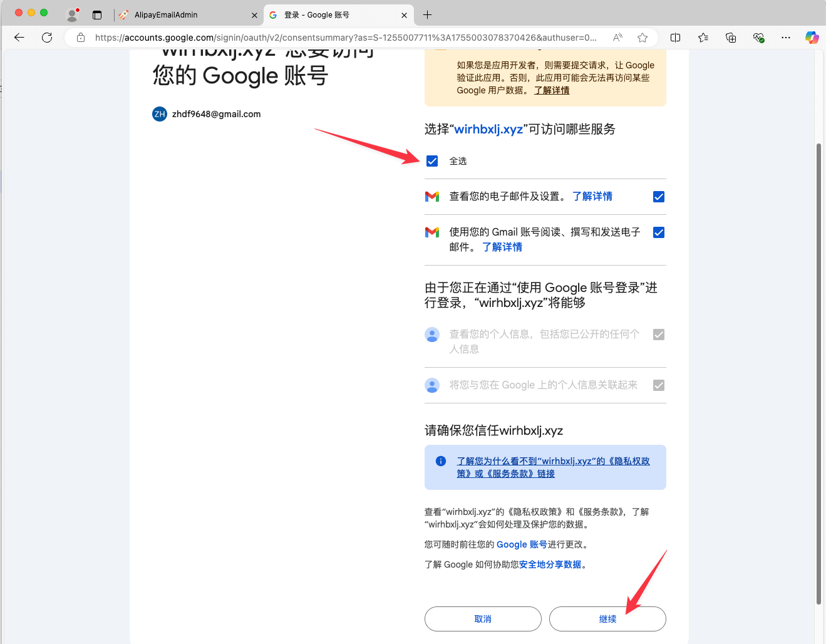Toggle the split screen icon
This screenshot has height=644, width=826.
pos(675,38)
